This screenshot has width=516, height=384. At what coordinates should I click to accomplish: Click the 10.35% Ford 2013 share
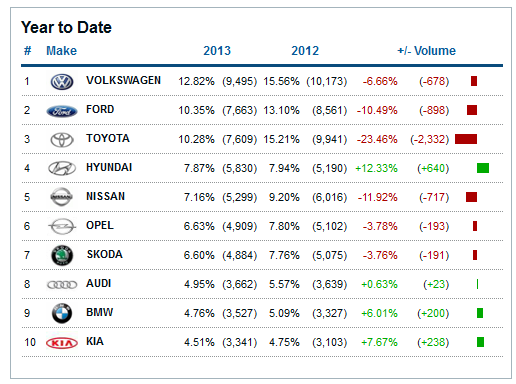coord(196,110)
